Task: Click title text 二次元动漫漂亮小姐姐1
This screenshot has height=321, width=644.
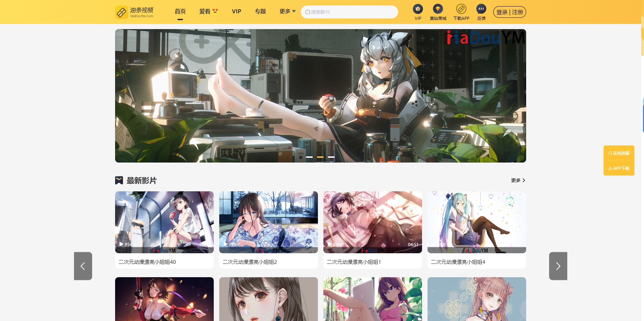Action: tap(354, 262)
